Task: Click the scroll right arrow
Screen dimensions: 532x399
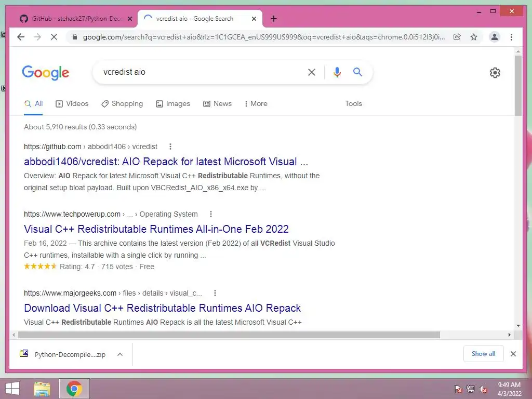Action: 509,335
